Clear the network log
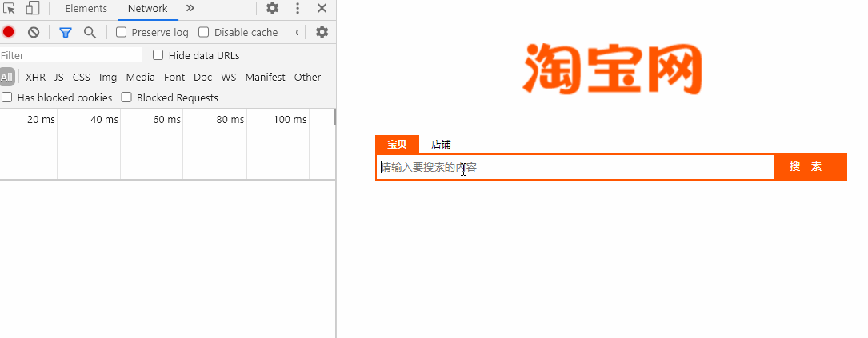The height and width of the screenshot is (338, 868). (x=34, y=32)
